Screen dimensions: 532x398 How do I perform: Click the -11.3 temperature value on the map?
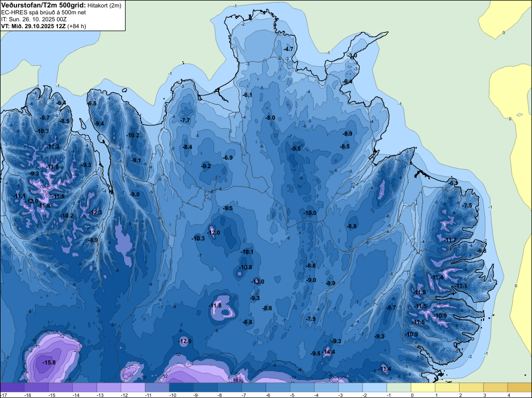pos(53,146)
